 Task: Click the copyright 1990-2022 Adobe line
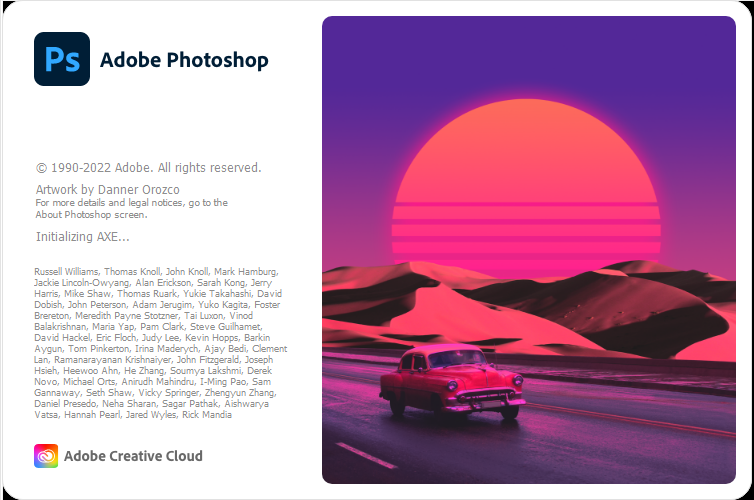[149, 168]
